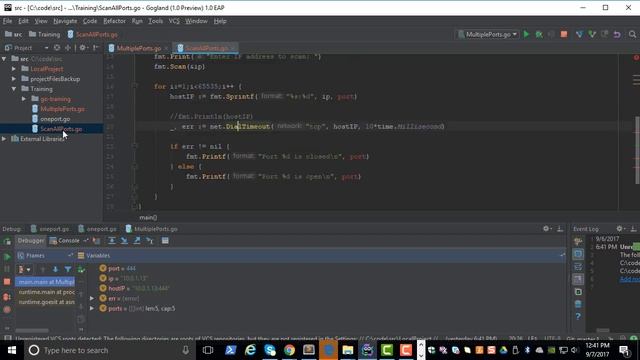
Task: Open the VCS menu
Action: (174, 21)
